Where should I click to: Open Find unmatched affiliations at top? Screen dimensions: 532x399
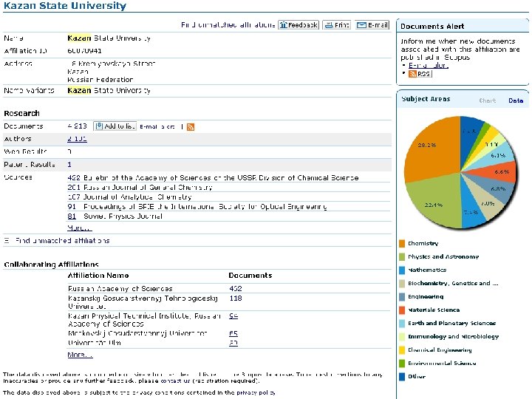pos(228,25)
